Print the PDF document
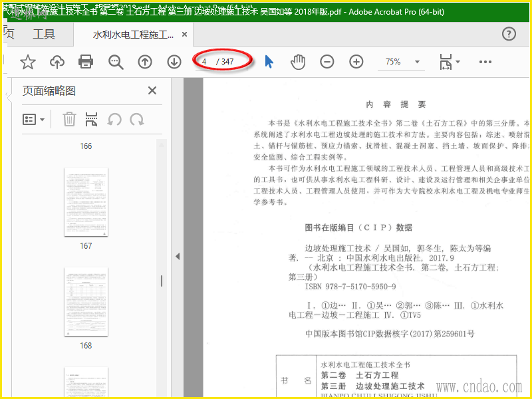The image size is (532, 399). point(86,62)
